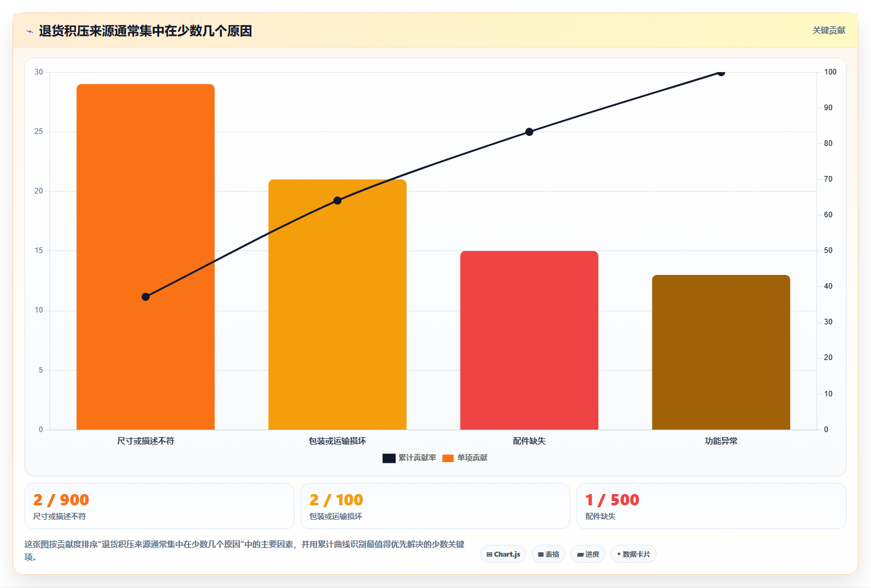Click the orange 单项贡献 legend color box
Screen dimensions: 871x588
448,458
